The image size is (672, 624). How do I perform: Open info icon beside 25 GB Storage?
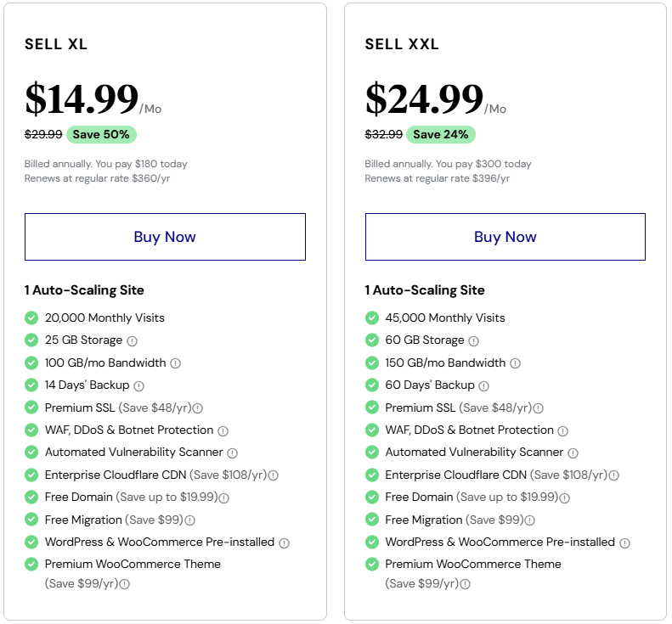click(133, 341)
